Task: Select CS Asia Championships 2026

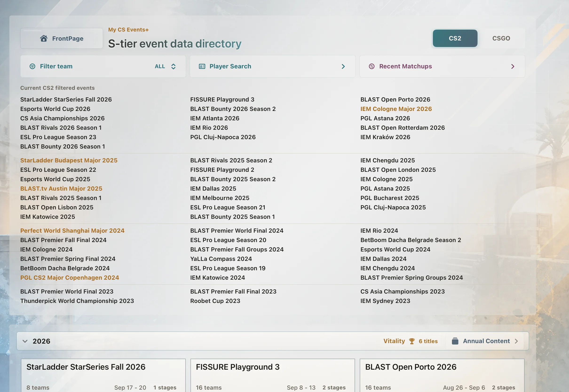Action: (x=62, y=118)
